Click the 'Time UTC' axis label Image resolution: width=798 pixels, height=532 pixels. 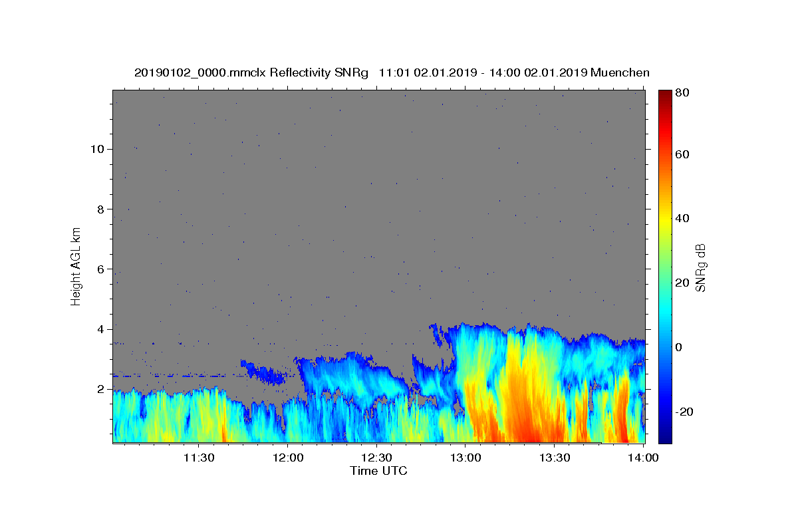(378, 471)
